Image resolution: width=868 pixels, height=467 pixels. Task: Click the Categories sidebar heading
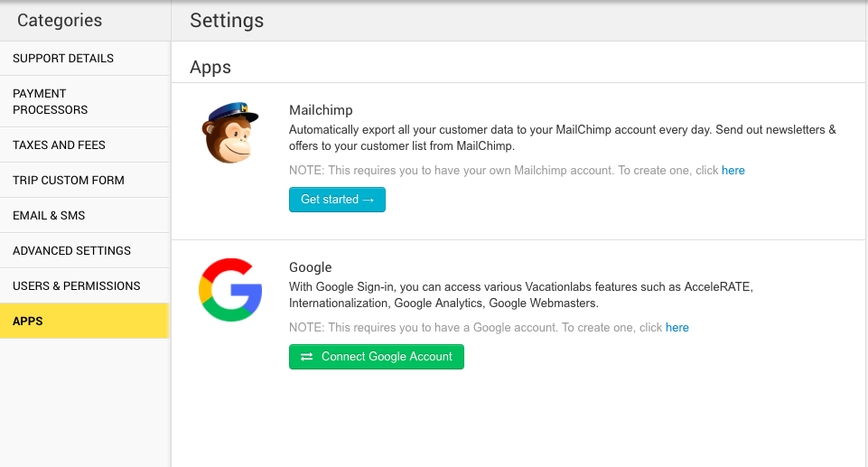coord(60,20)
